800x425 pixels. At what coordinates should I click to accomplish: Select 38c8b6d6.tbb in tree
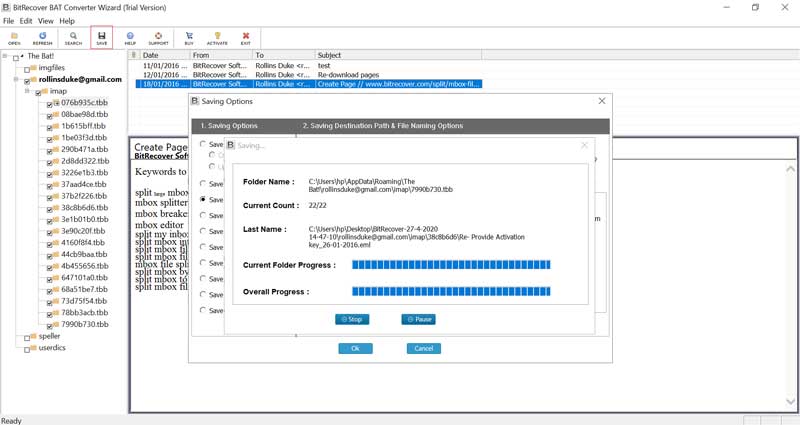[85, 208]
